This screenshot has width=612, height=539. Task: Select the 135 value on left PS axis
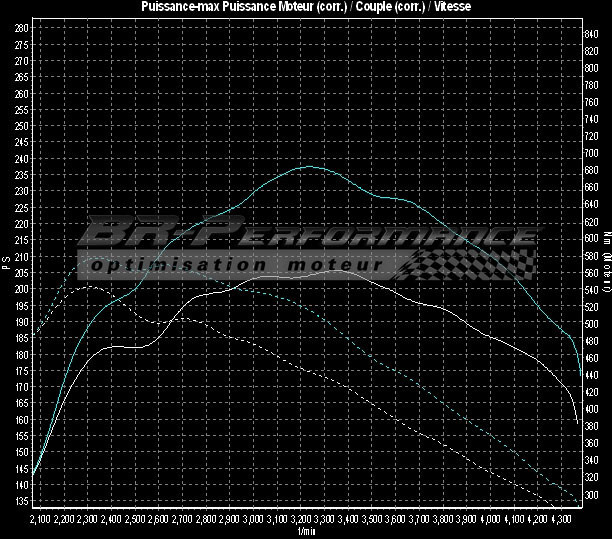tap(22, 501)
